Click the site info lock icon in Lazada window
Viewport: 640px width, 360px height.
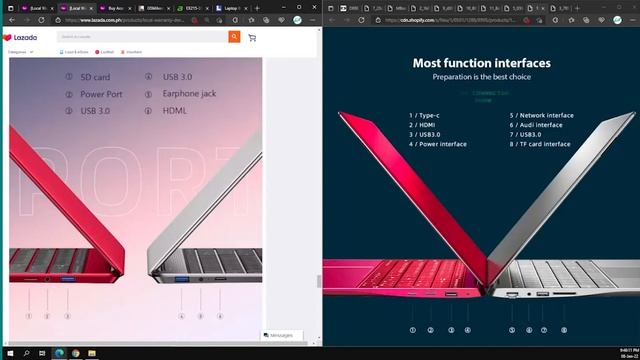pyautogui.click(x=58, y=20)
